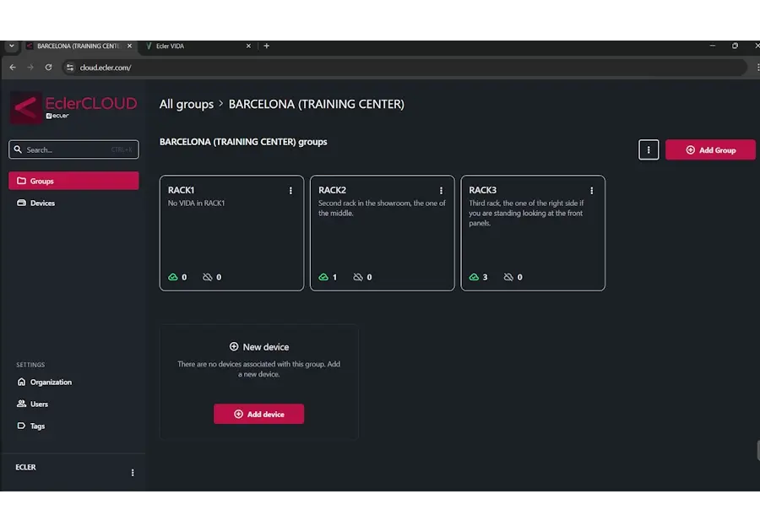Click the 'BARCELONA (TRAINING CENTER) groups' heading
Image resolution: width=760 pixels, height=532 pixels.
click(243, 142)
